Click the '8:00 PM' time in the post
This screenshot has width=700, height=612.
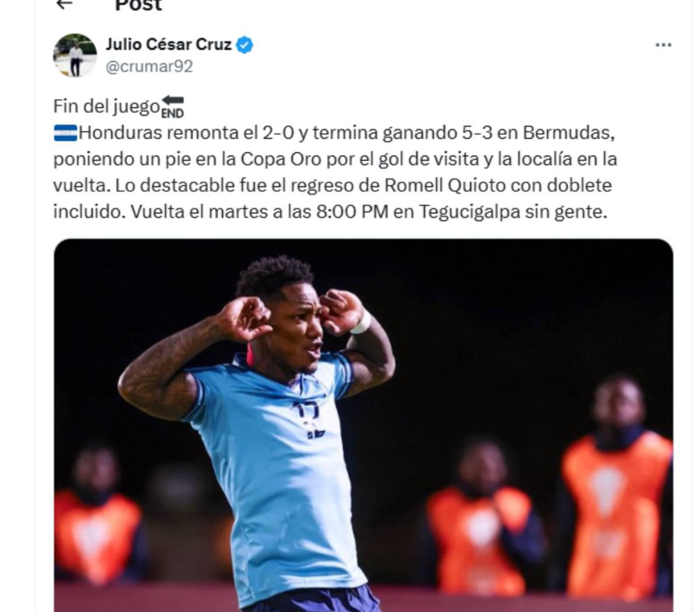pyautogui.click(x=352, y=212)
